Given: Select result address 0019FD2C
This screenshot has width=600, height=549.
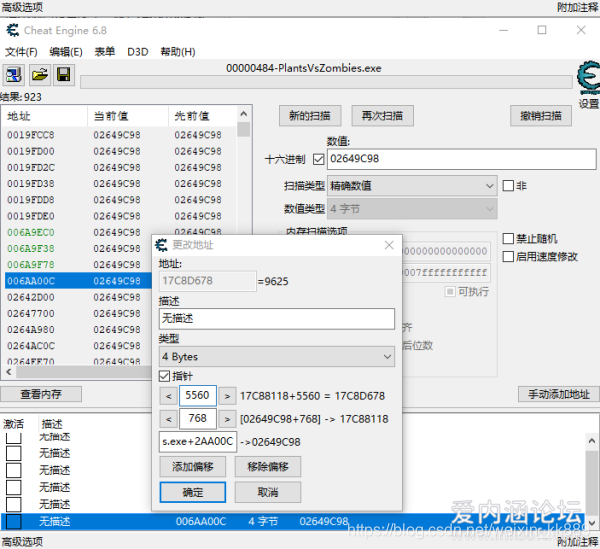Looking at the screenshot, I should tap(31, 168).
